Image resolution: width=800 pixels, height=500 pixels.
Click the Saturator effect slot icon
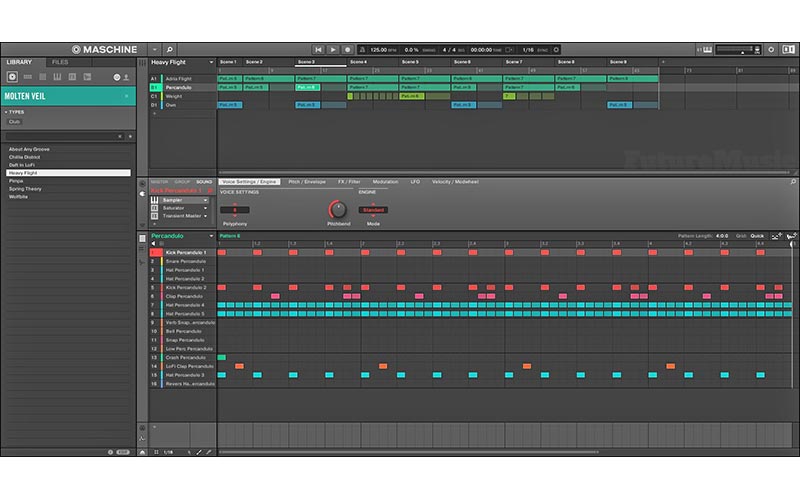coord(154,208)
